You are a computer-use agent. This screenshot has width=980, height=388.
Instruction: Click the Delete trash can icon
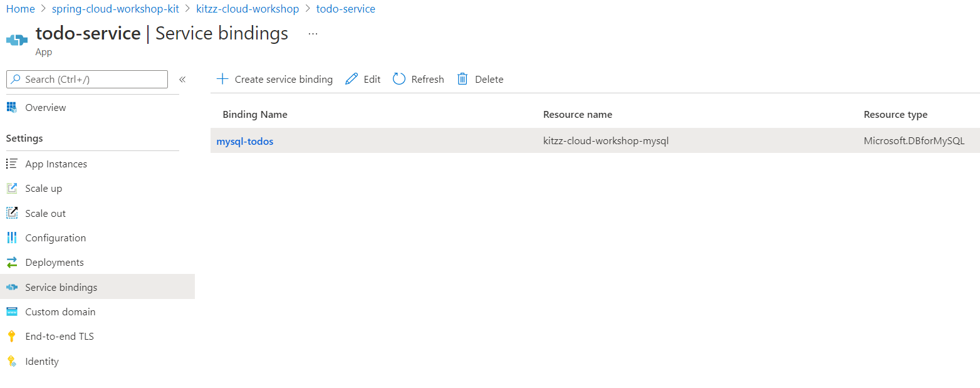pos(462,79)
